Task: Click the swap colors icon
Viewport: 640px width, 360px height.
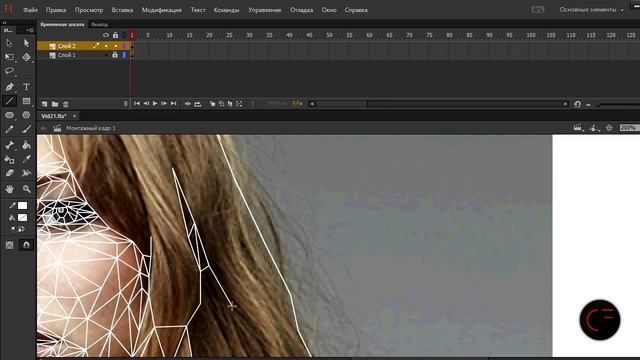Action: tap(21, 229)
